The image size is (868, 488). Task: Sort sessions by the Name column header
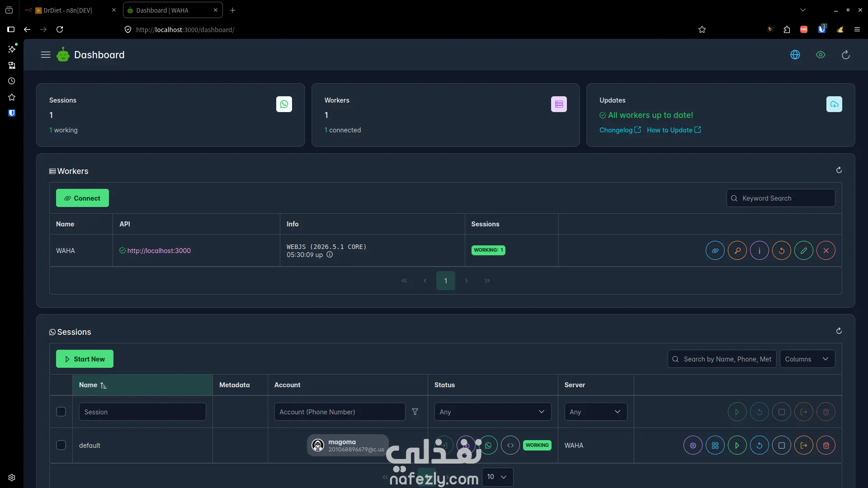coord(142,385)
